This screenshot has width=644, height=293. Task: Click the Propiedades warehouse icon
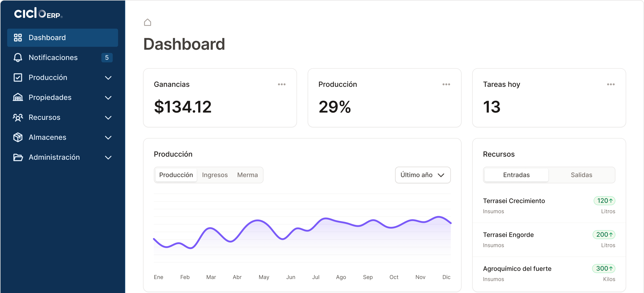pyautogui.click(x=18, y=97)
